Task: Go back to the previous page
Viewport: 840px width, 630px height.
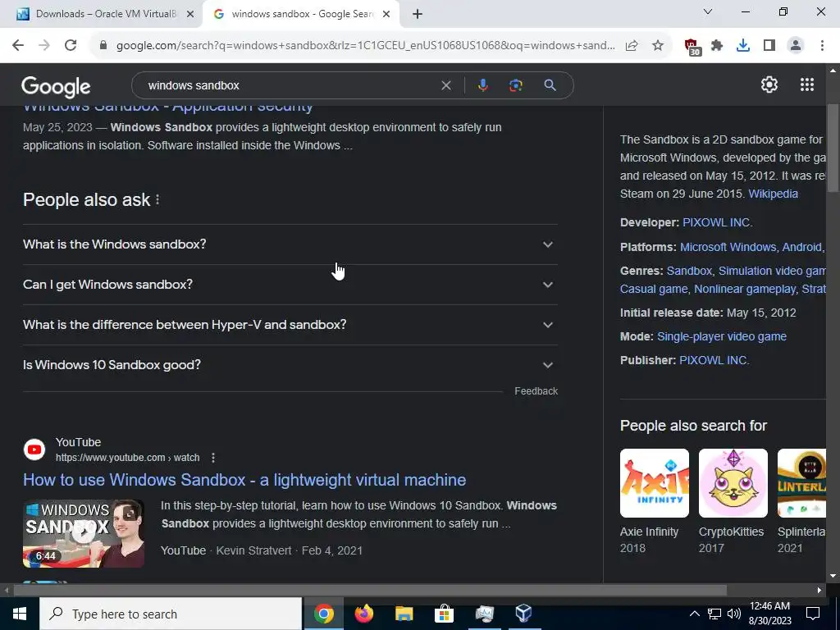Action: point(18,46)
